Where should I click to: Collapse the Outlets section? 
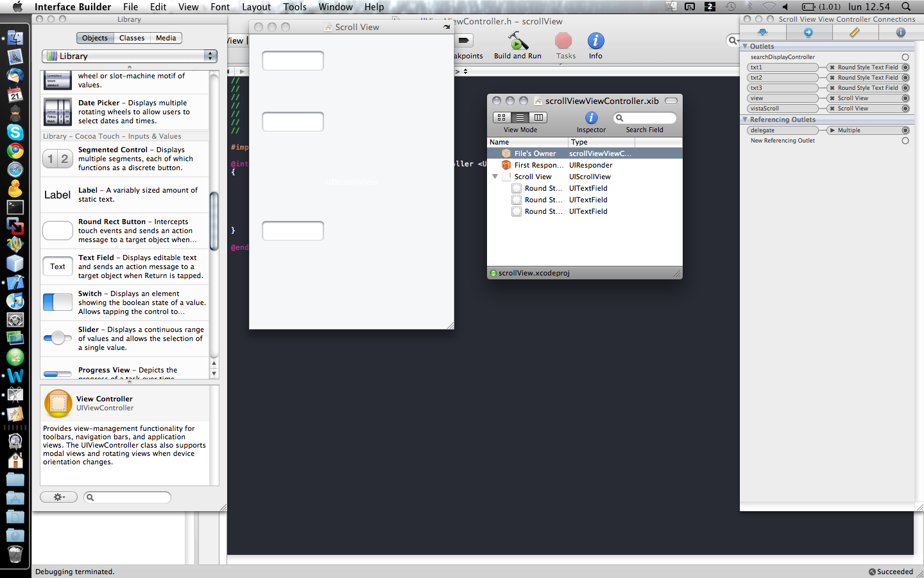coord(745,46)
